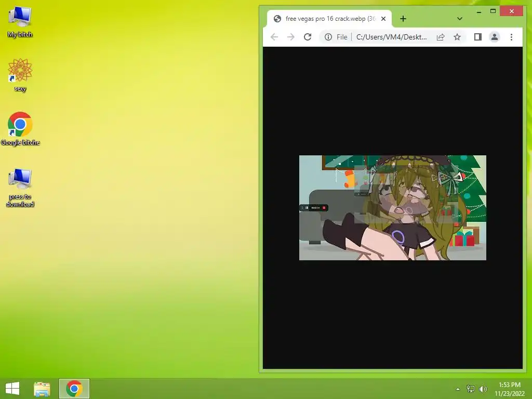532x399 pixels.
Task: Select the "free vegas pro 16 crack.webp" tab
Action: tap(329, 19)
